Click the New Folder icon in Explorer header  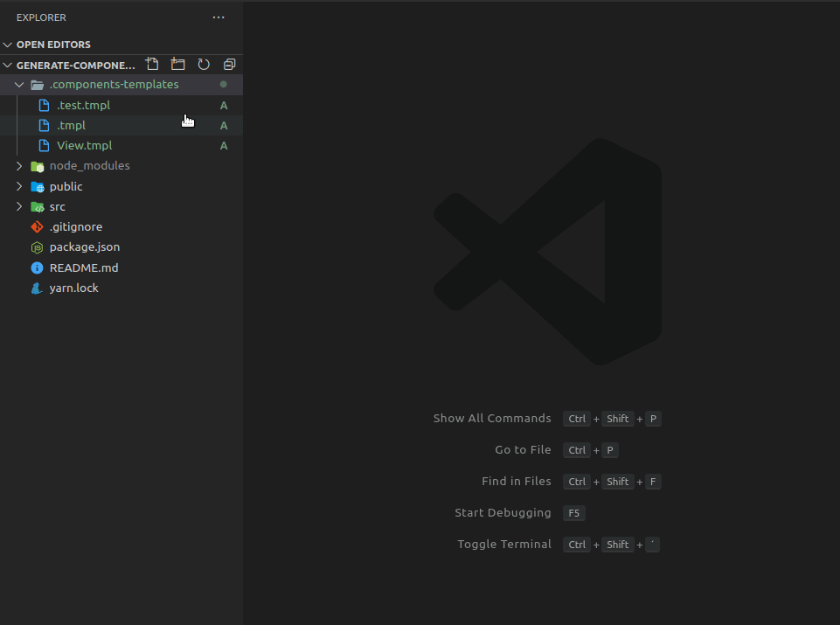[177, 65]
